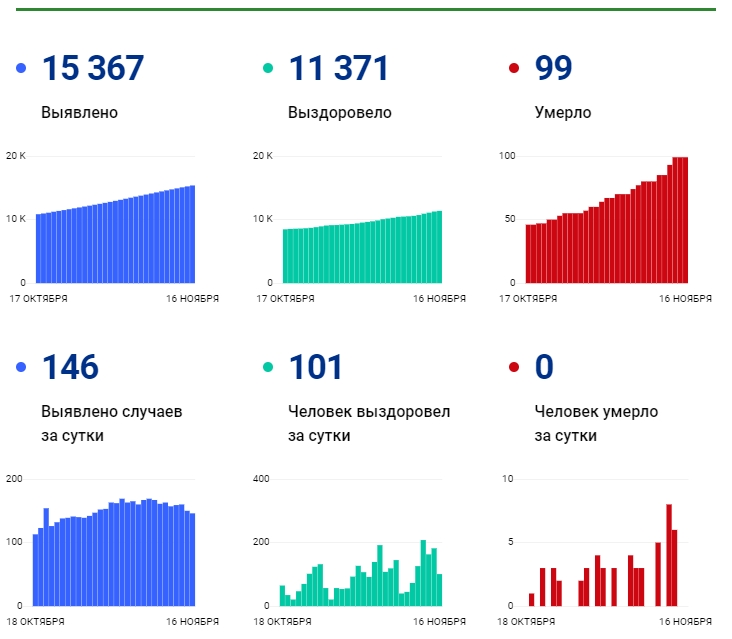Image resolution: width=732 pixels, height=639 pixels.
Task: Click 100 axis label of Умерло chart
Action: coord(507,156)
